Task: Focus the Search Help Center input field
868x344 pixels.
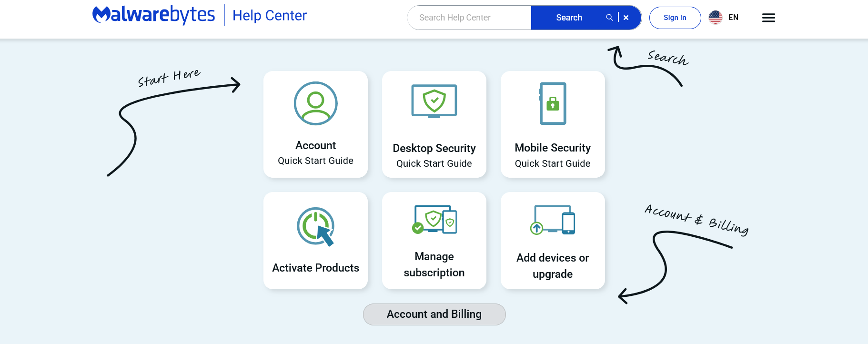Action: tap(470, 18)
